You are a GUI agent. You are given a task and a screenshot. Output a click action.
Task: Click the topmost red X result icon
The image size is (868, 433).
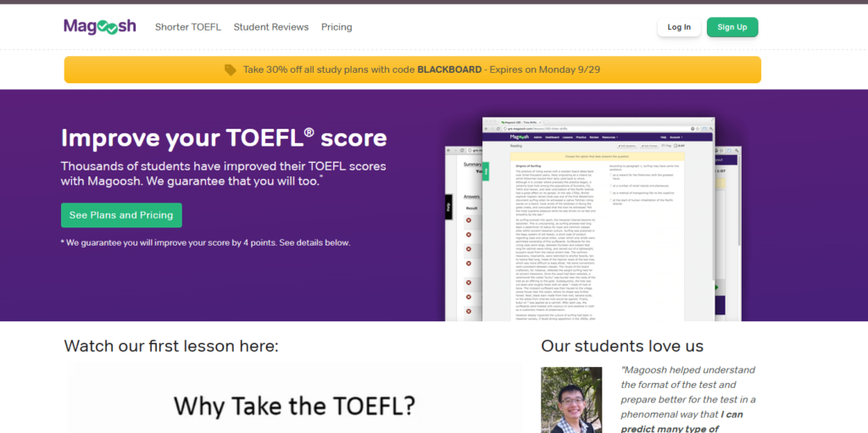point(469,221)
